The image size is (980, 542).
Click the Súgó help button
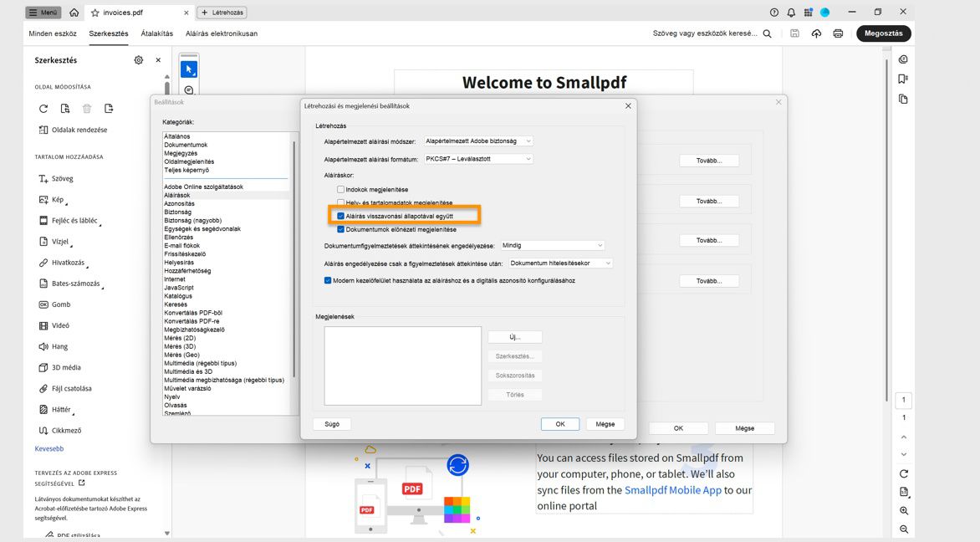pos(332,424)
